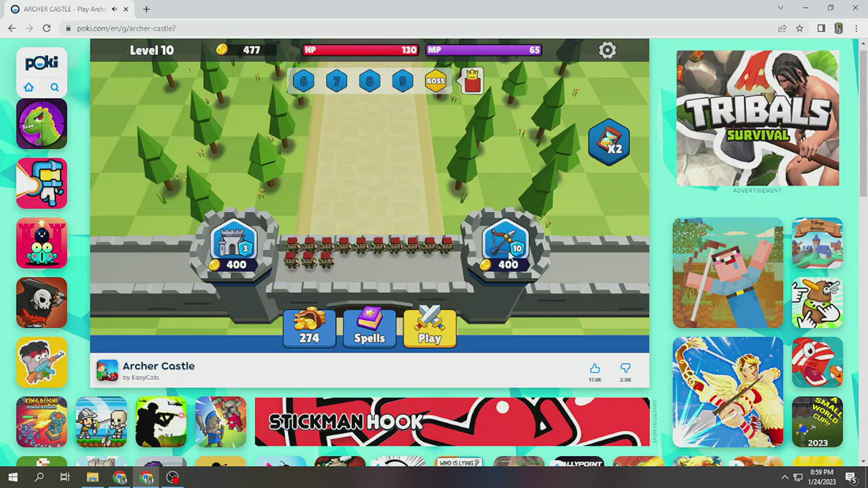Like Archer Castle with thumbs up
This screenshot has height=488, width=868.
[595, 368]
